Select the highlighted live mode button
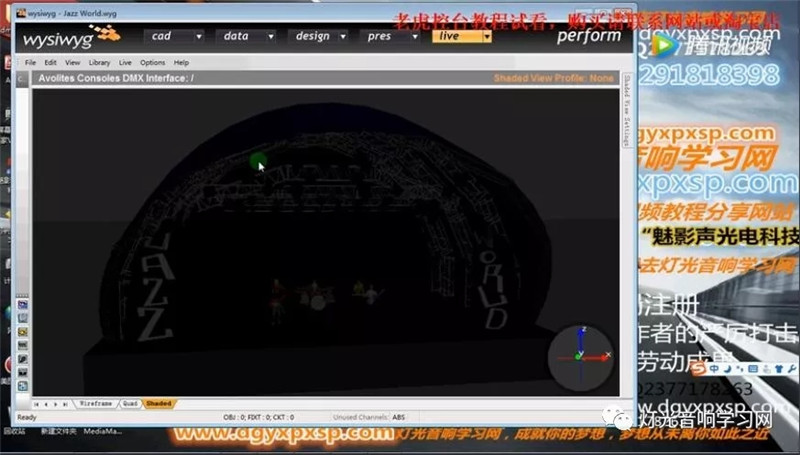The height and width of the screenshot is (455, 800). point(457,36)
